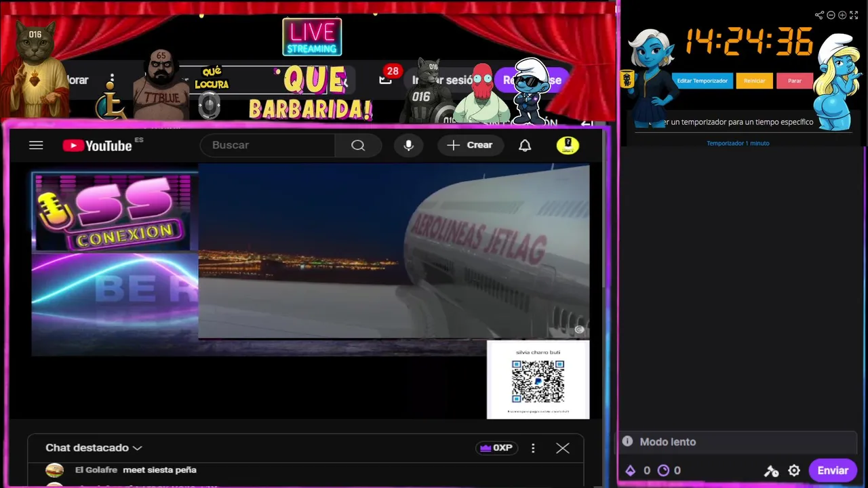
Task: Click the 14:24:36 timer display
Action: (x=749, y=42)
